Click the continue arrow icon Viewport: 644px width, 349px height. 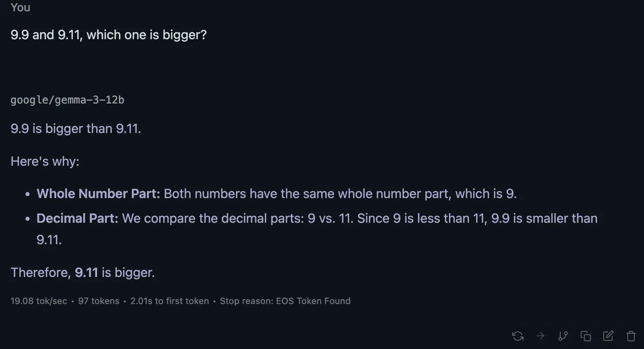coord(540,336)
